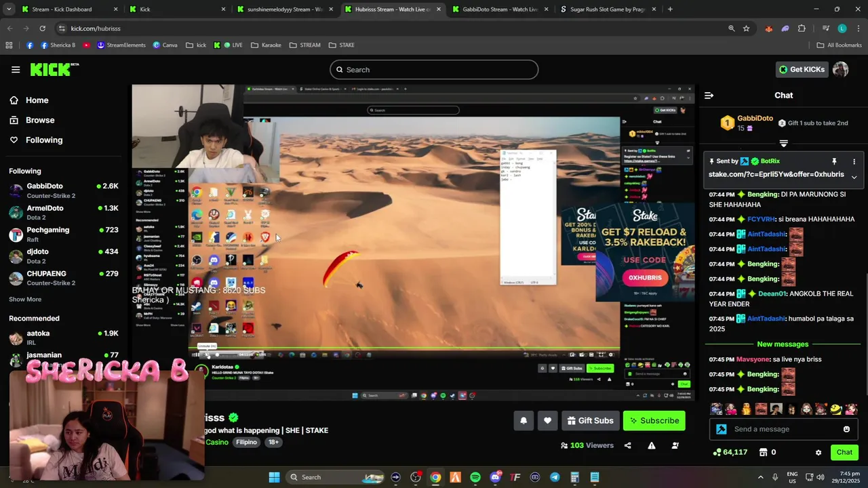Switch to sunshinemelodyyy Stream tab
868x488 pixels.
tap(284, 9)
